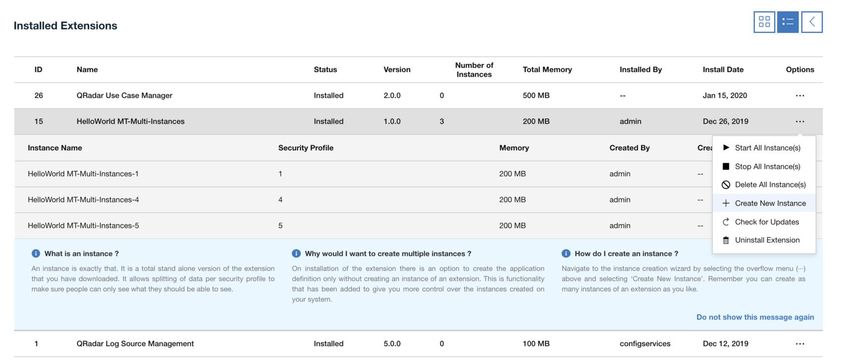This screenshot has width=850, height=363.
Task: Open options menu for HelloWorld MT-Multi-Instances
Action: coord(800,121)
